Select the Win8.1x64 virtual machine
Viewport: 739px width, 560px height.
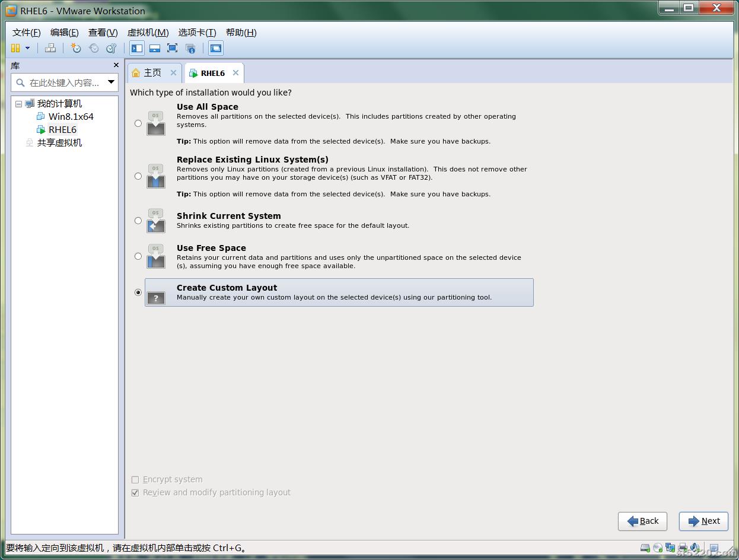click(x=71, y=116)
